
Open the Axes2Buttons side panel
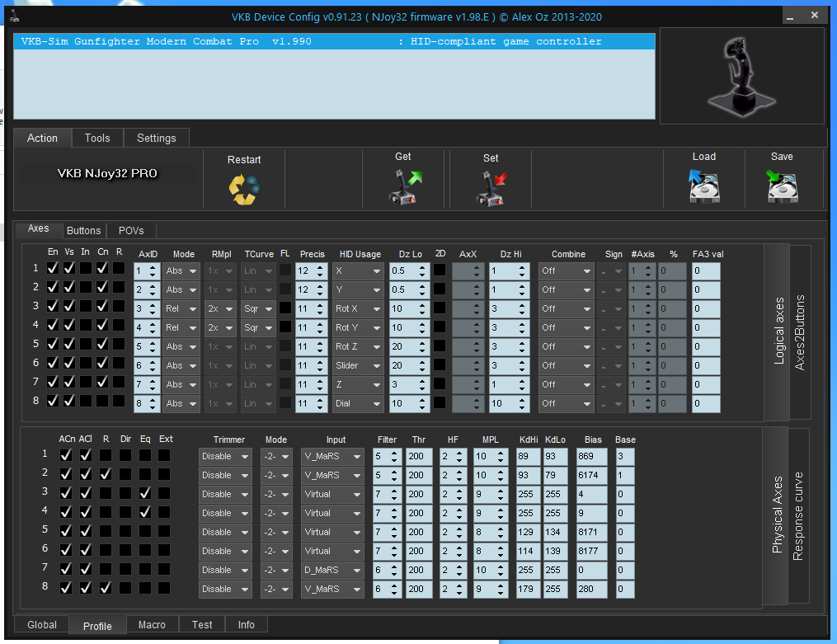click(x=799, y=332)
